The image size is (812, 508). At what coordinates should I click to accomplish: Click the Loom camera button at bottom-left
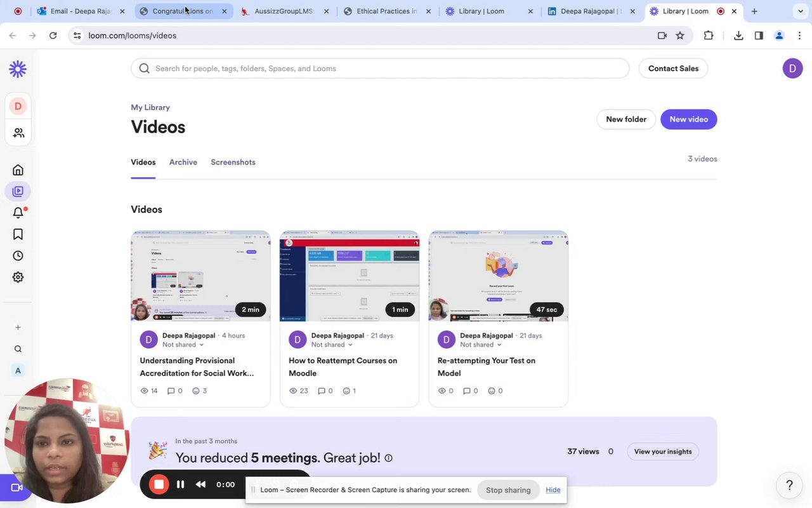pyautogui.click(x=17, y=488)
